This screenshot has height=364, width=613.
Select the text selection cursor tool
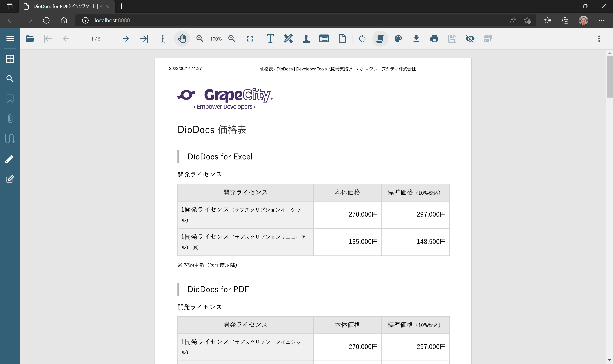pos(163,38)
